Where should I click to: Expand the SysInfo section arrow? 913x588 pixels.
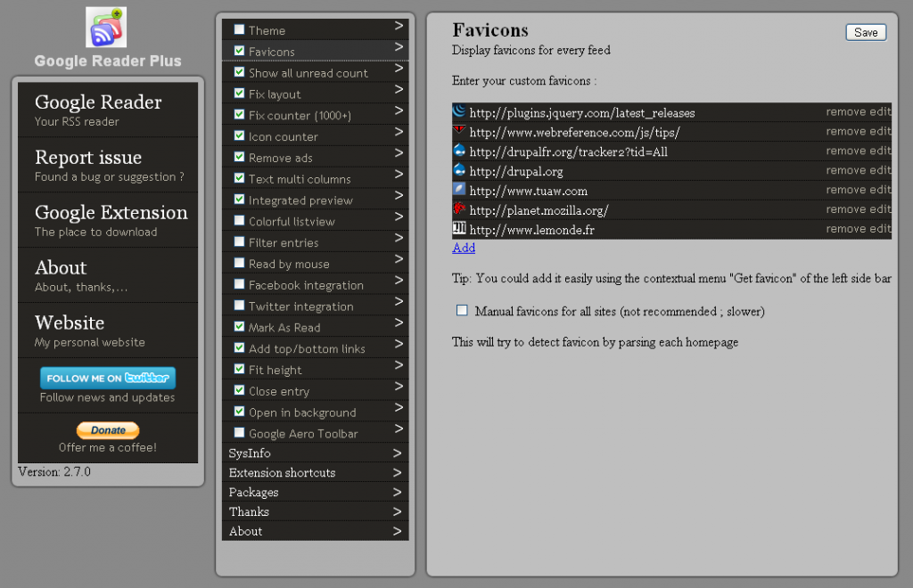click(398, 453)
